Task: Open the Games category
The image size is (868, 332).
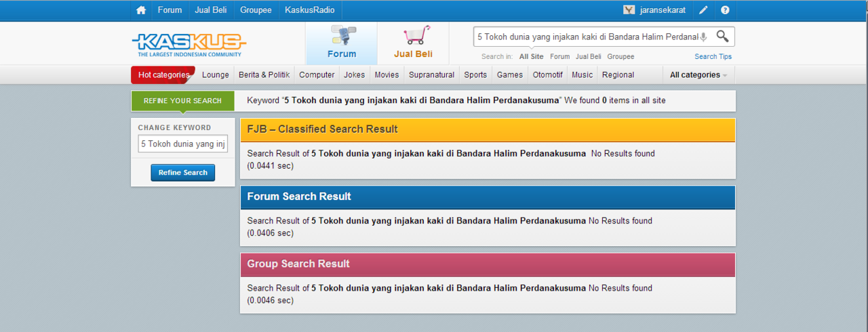Action: pyautogui.click(x=510, y=75)
